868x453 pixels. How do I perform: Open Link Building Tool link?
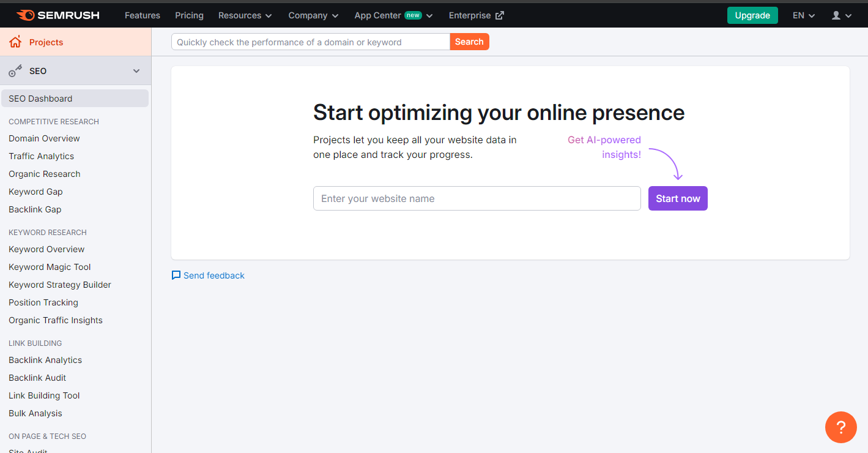point(44,395)
